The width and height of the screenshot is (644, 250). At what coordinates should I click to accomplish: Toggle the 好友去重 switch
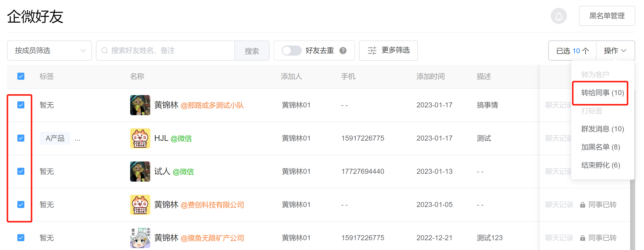[x=291, y=51]
